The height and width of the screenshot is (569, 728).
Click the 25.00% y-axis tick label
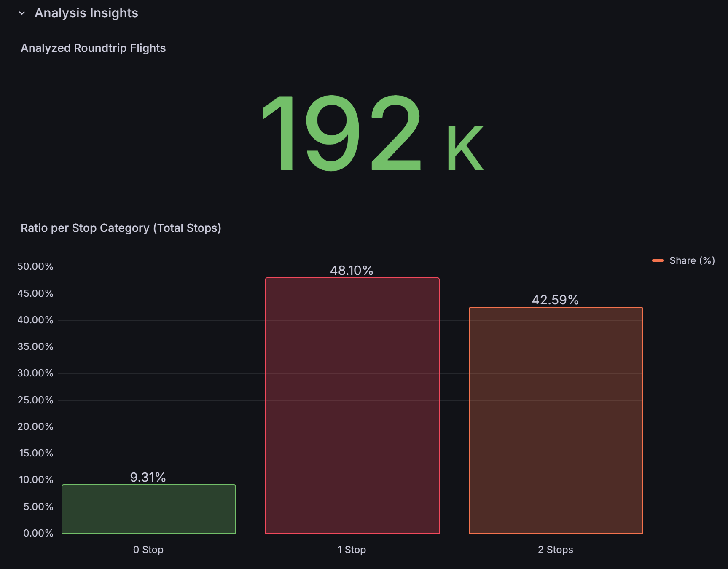tap(35, 400)
